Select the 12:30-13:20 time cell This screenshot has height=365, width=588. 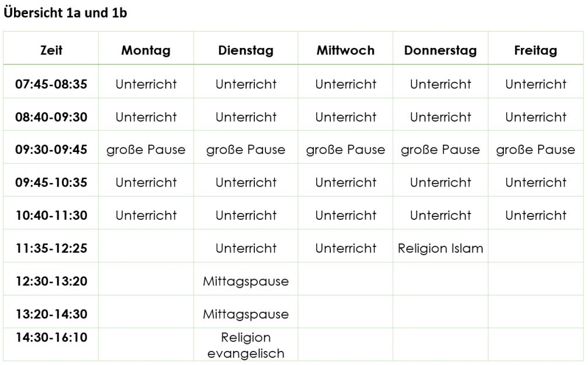(x=51, y=281)
